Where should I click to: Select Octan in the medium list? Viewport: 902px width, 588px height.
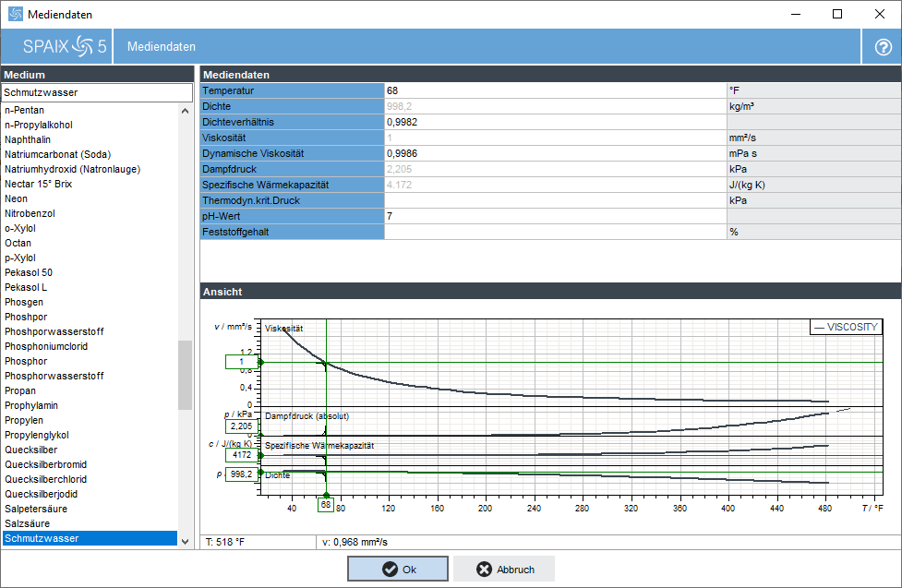(18, 243)
